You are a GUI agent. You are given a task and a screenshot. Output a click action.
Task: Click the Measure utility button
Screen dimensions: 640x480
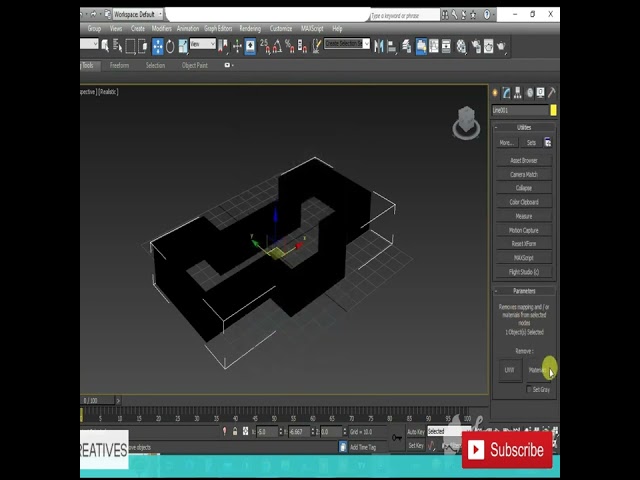(x=524, y=216)
